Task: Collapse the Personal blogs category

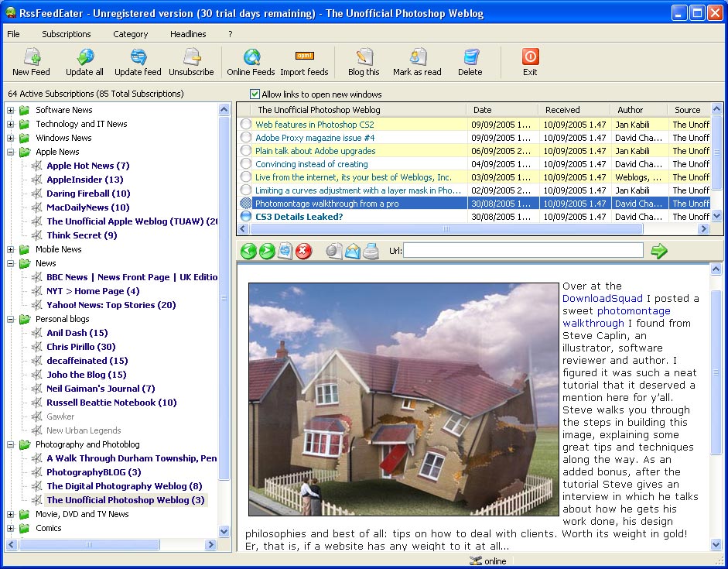Action: (x=11, y=319)
